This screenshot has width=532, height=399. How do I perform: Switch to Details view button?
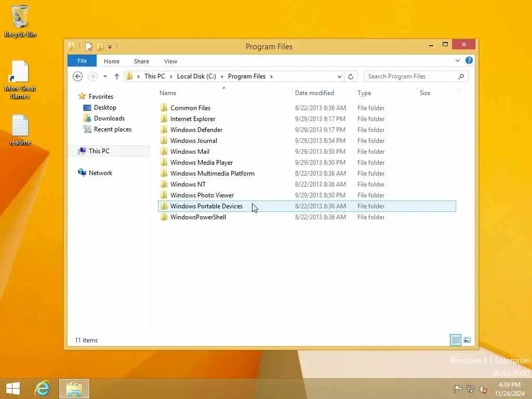(x=455, y=340)
